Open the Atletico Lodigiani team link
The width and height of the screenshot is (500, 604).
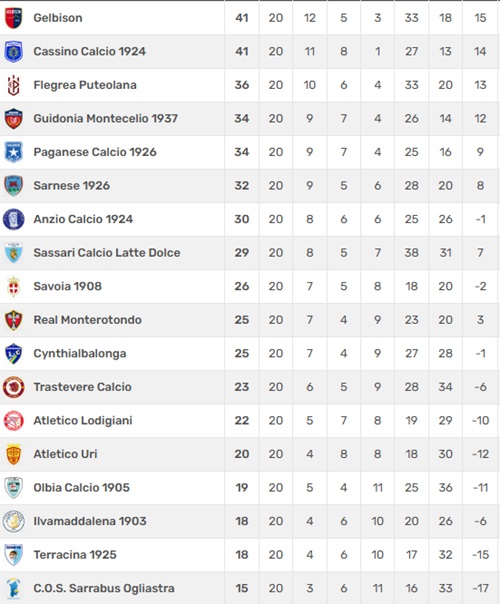point(83,421)
